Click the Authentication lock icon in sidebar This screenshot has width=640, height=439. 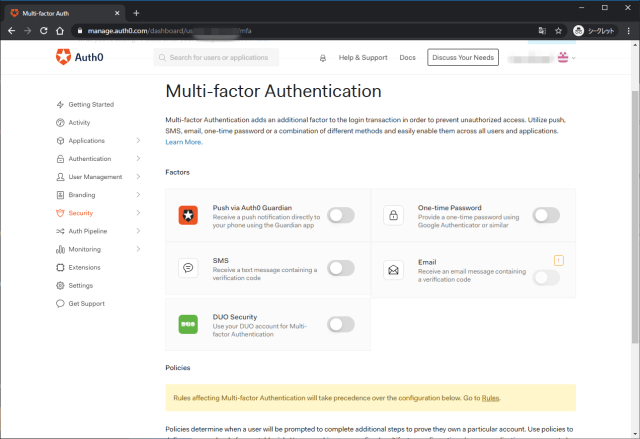[x=60, y=159]
